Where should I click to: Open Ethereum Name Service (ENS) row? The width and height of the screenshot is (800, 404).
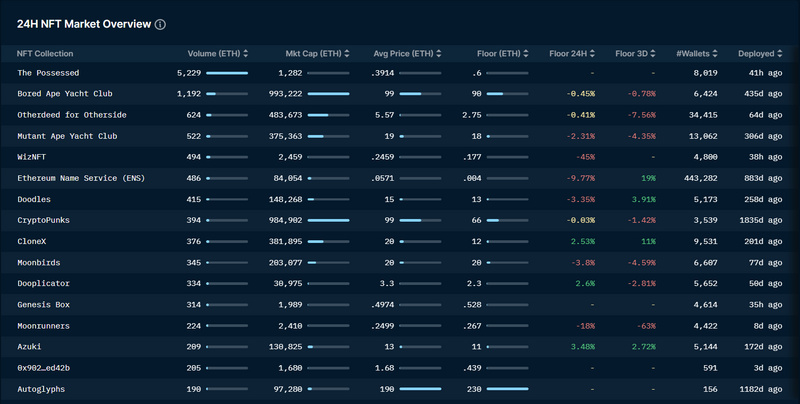[400, 178]
